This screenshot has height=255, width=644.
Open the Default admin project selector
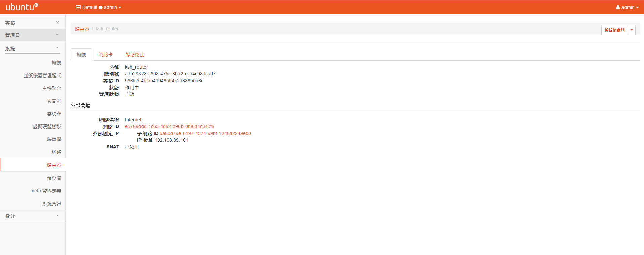pos(98,7)
